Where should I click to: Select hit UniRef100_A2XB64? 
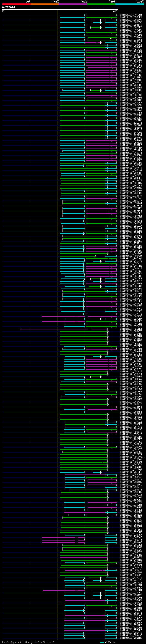(x=131, y=45)
